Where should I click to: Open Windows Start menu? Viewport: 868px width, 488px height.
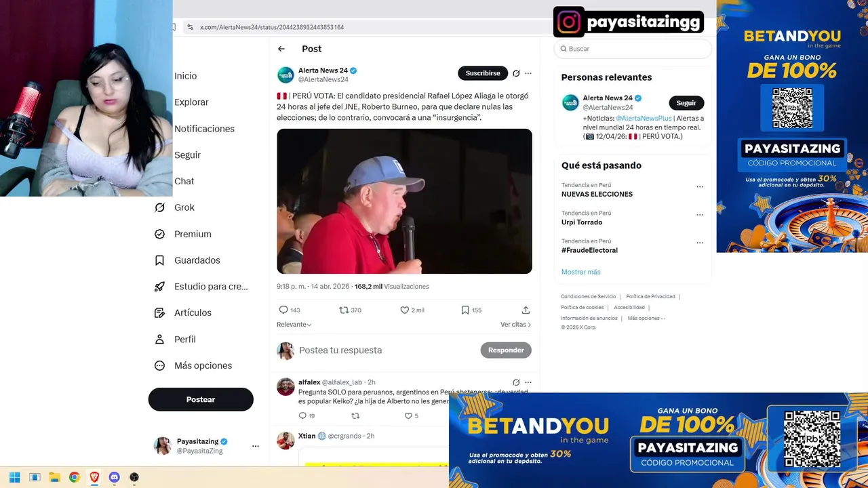click(x=14, y=477)
